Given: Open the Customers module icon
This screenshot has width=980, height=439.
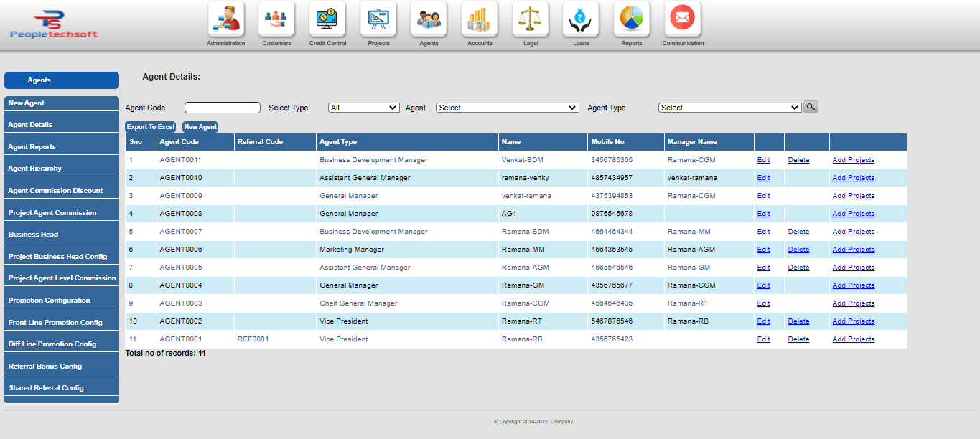Looking at the screenshot, I should tap(276, 19).
